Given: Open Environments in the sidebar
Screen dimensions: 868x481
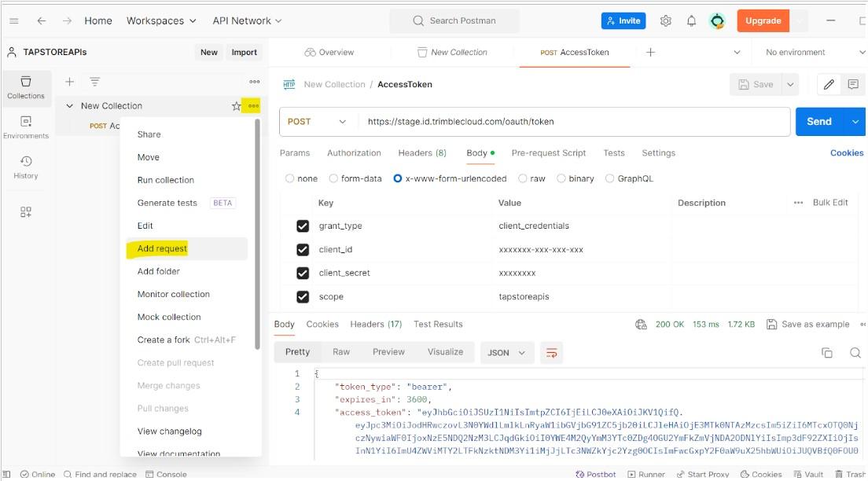Looking at the screenshot, I should point(26,127).
